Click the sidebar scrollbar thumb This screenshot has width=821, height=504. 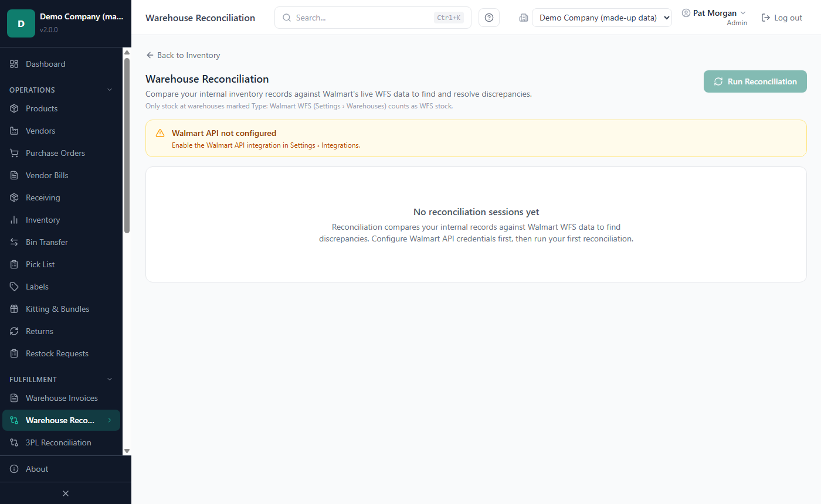point(127,145)
